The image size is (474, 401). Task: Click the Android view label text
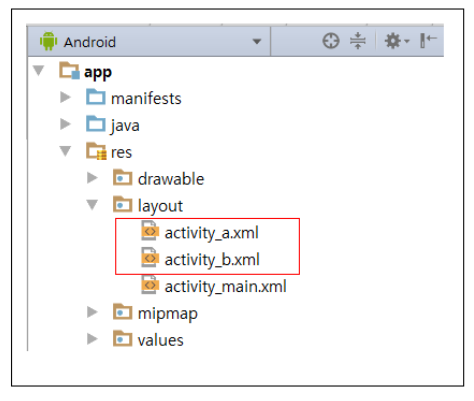(x=90, y=42)
